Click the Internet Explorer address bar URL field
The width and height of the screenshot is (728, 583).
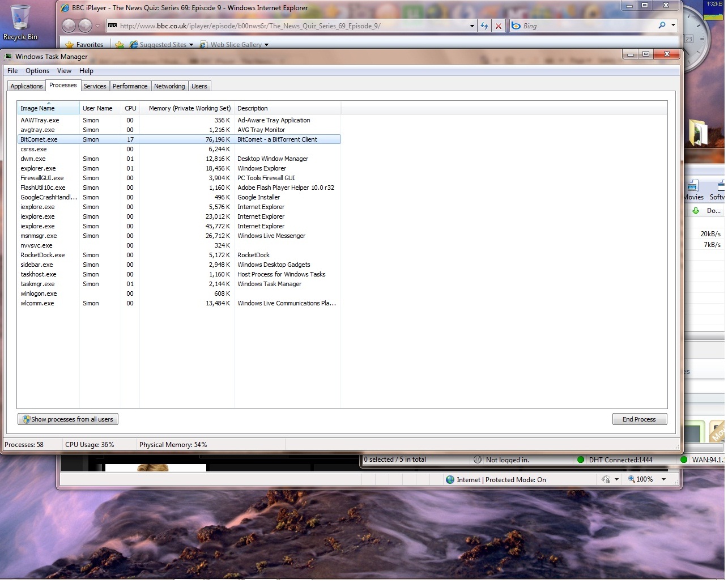292,25
